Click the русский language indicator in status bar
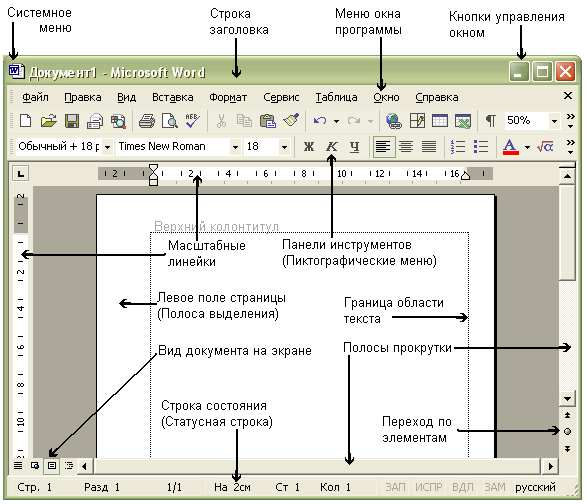Screen dimensions: 587x504 [535, 487]
